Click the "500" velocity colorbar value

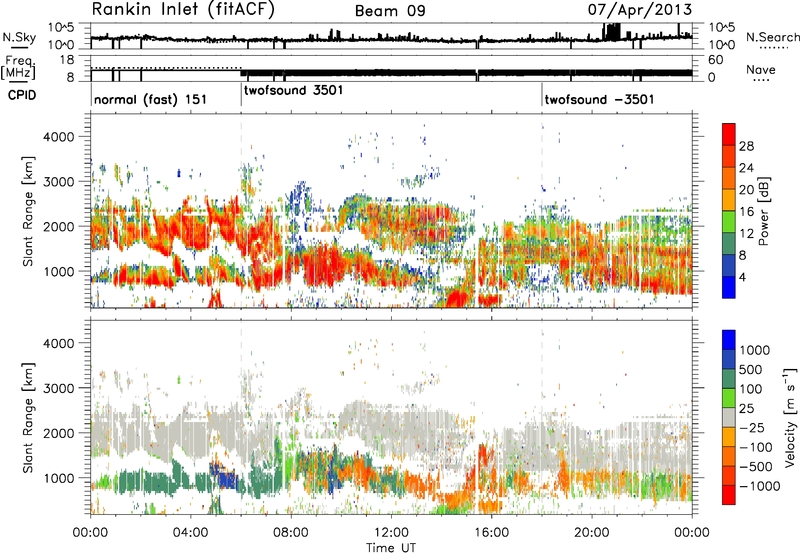click(750, 370)
